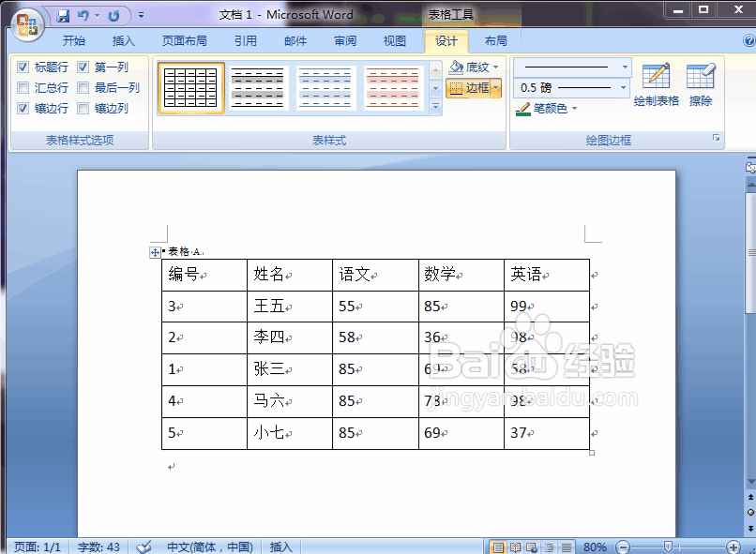
Task: Select the first table style thumbnail
Action: pos(190,86)
